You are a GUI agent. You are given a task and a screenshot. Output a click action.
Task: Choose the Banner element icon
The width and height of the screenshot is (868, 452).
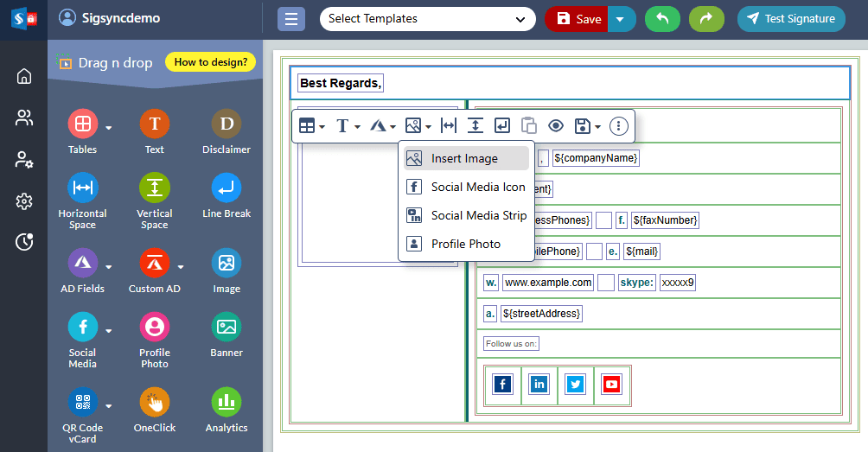click(x=227, y=327)
